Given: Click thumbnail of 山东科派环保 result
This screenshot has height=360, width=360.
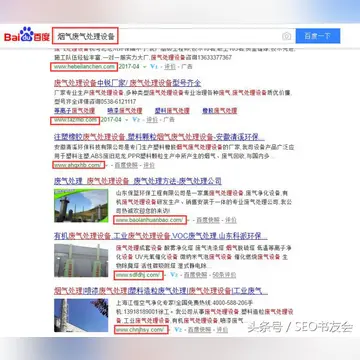Looking at the screenshot, I should [81, 260].
